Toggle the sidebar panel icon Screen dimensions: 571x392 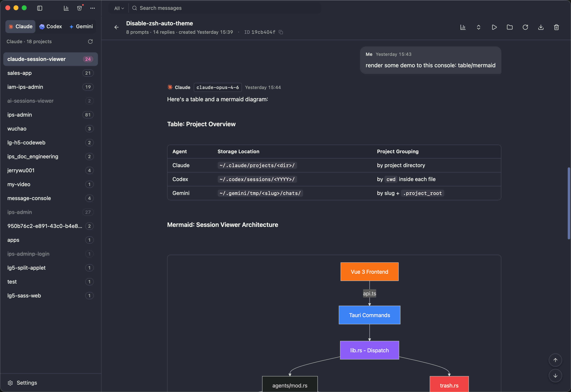coord(40,8)
